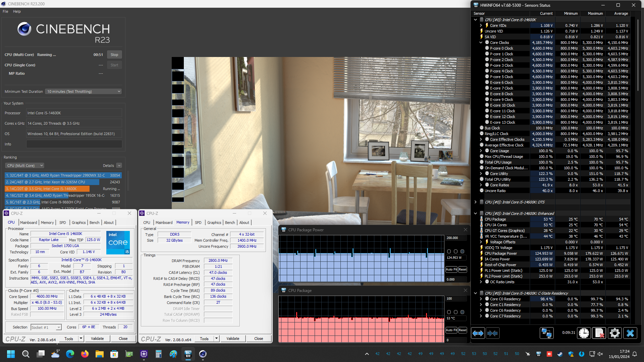Open Task View on taskbar
Viewport: 644px width, 362px height.
(41, 354)
